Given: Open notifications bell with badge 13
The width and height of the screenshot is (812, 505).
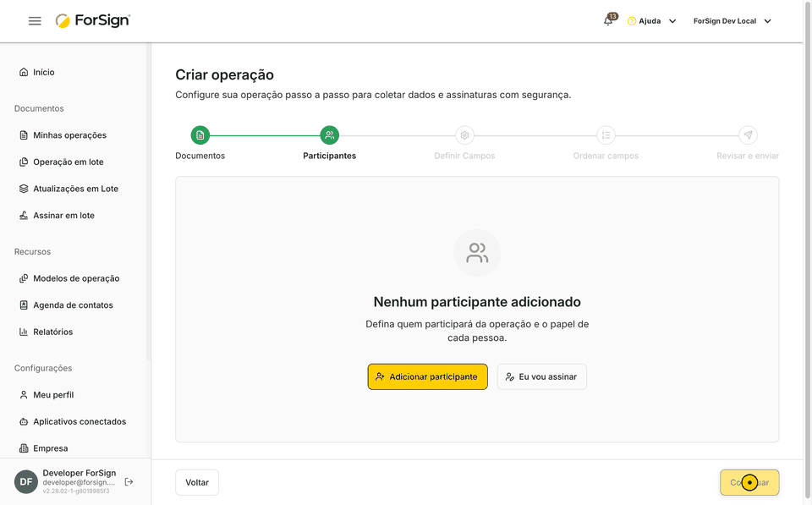Looking at the screenshot, I should [608, 20].
